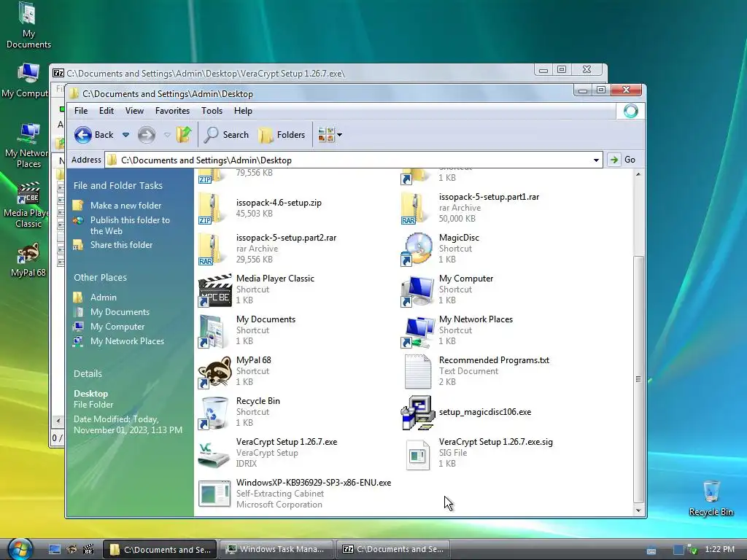This screenshot has width=747, height=560.
Task: Open My Documents in Other Places
Action: [x=120, y=312]
